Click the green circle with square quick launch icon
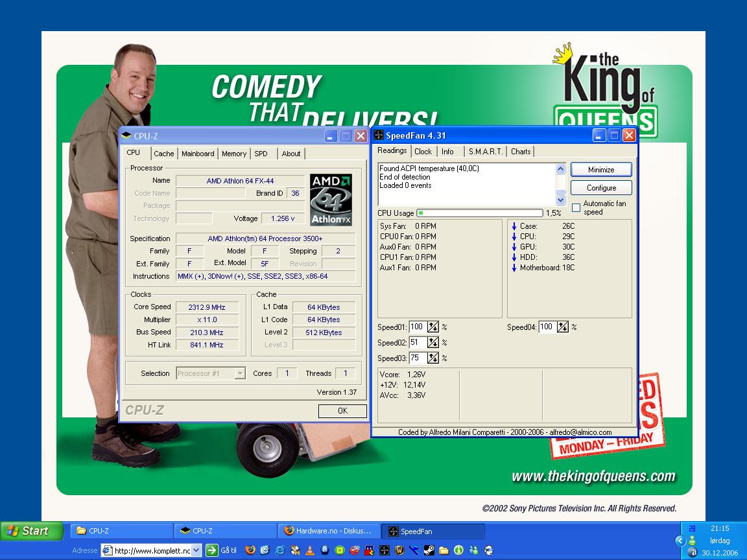 click(340, 550)
